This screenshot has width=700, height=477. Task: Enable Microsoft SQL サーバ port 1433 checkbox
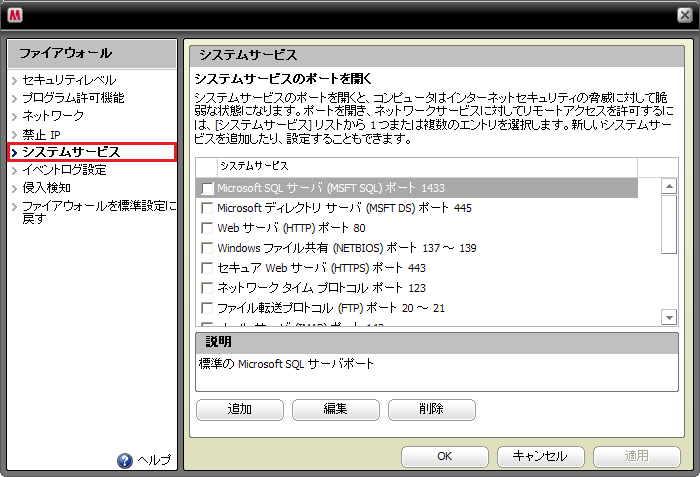(x=208, y=188)
